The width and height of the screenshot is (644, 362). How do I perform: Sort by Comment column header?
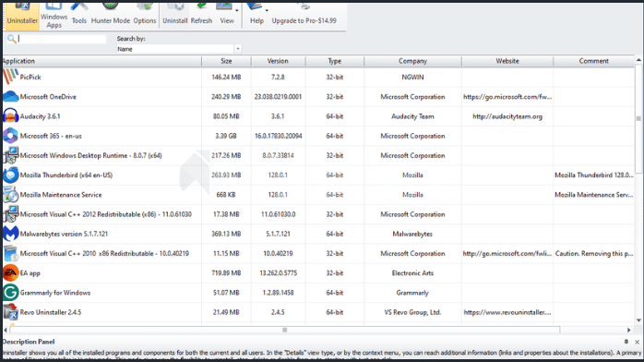[594, 61]
